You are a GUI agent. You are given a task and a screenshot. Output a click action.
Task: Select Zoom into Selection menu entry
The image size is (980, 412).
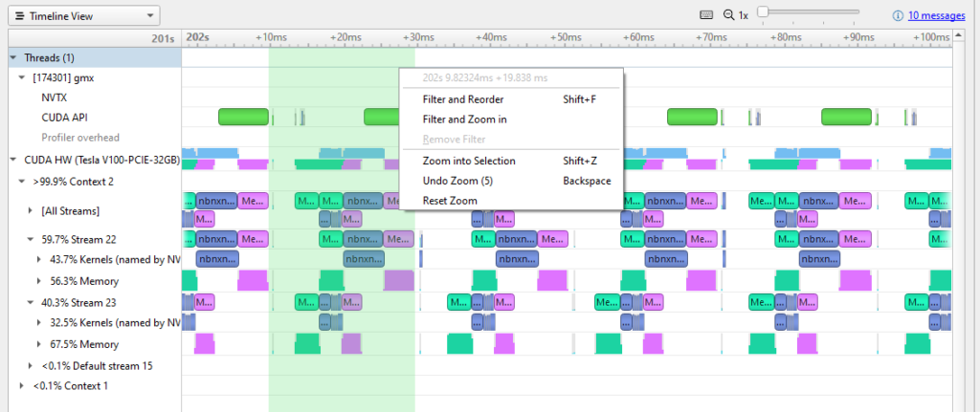pyautogui.click(x=469, y=161)
